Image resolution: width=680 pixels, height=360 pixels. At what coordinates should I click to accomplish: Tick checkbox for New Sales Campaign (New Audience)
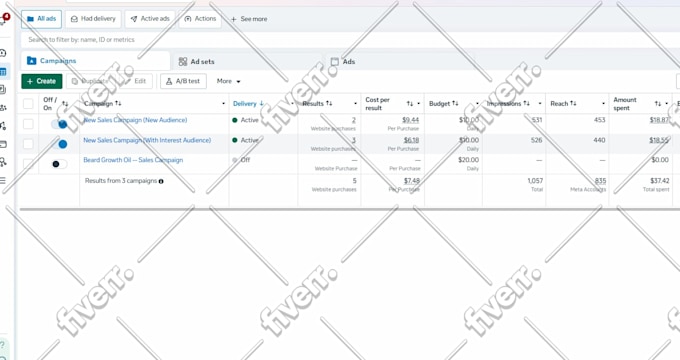coord(28,124)
